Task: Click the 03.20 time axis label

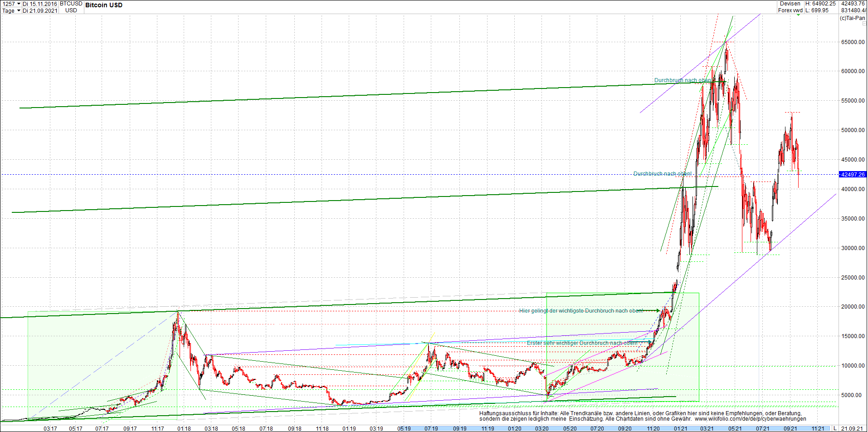Action: click(x=542, y=428)
